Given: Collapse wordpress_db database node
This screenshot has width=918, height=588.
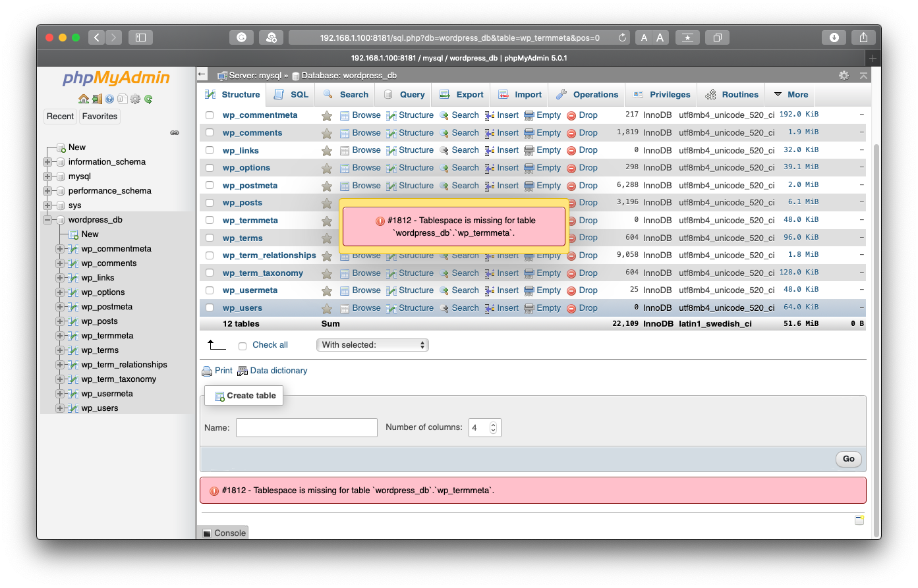Looking at the screenshot, I should pyautogui.click(x=47, y=220).
